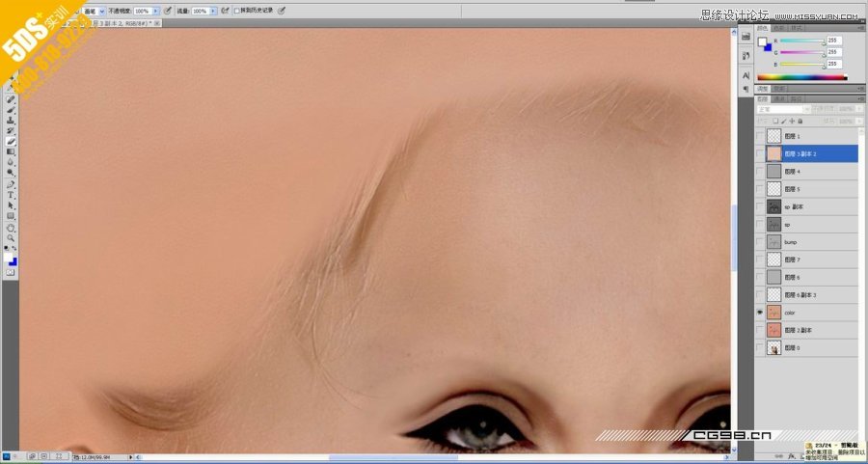This screenshot has width=868, height=464.
Task: Switch to the 路径 tab
Action: [796, 99]
